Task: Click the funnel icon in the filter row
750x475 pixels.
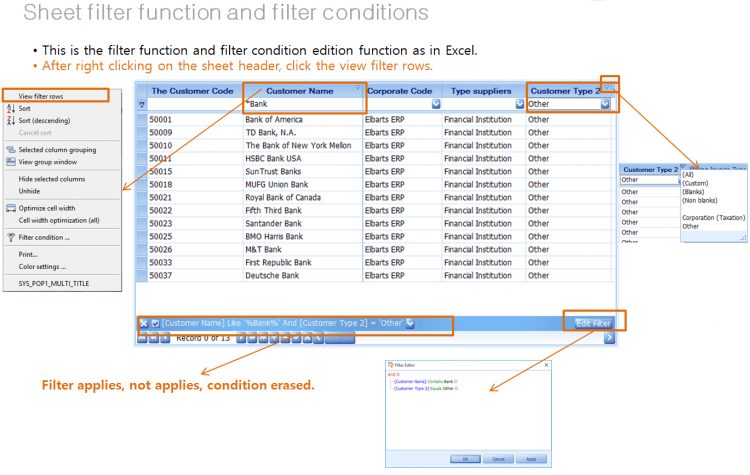Action: coord(142,104)
